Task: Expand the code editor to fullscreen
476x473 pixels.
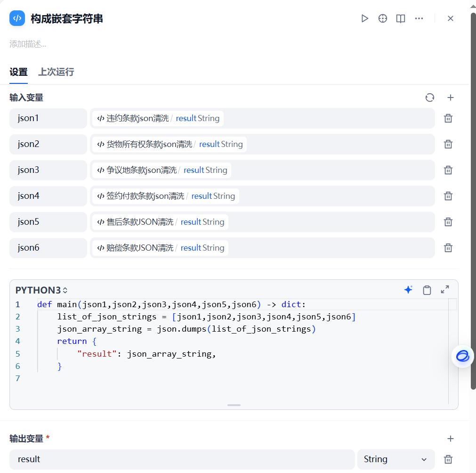Action: point(445,290)
